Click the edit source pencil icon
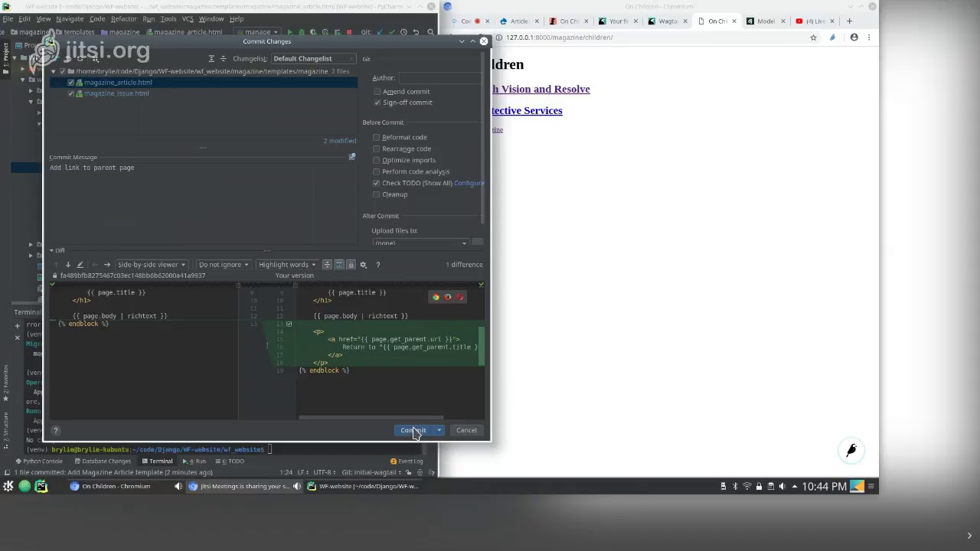This screenshot has height=551, width=980. point(80,265)
